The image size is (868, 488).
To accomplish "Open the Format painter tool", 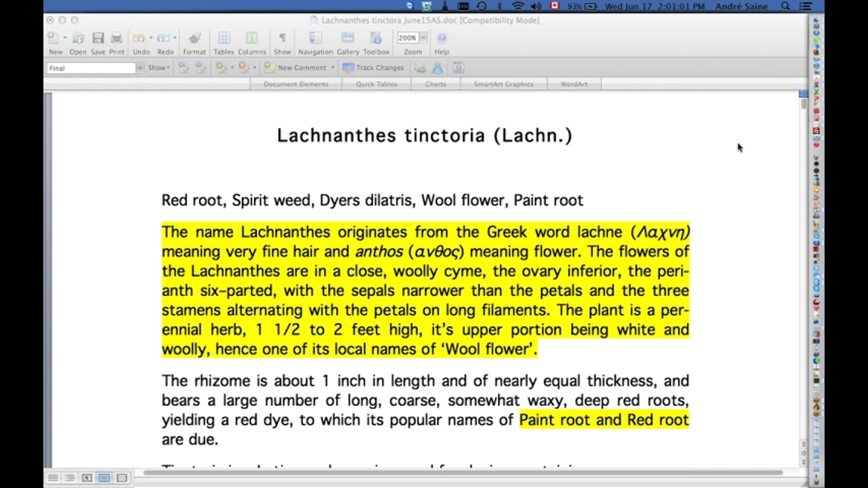I will (194, 38).
